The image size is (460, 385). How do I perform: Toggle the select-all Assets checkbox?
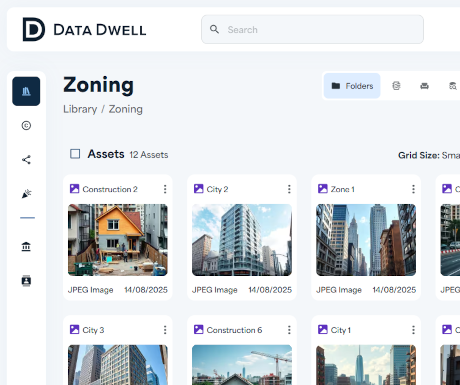point(75,154)
